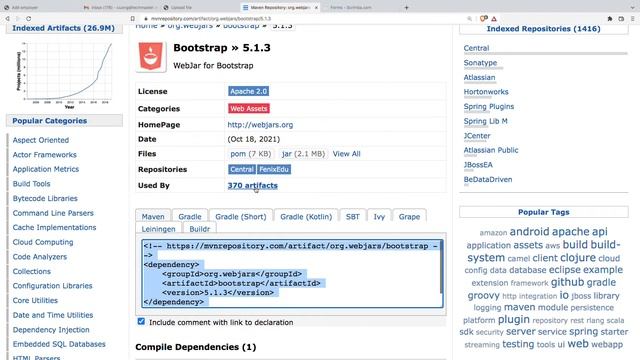Image resolution: width=640 pixels, height=360 pixels.
Task: Click the zoom magnifier icon in address bar
Action: [469, 19]
